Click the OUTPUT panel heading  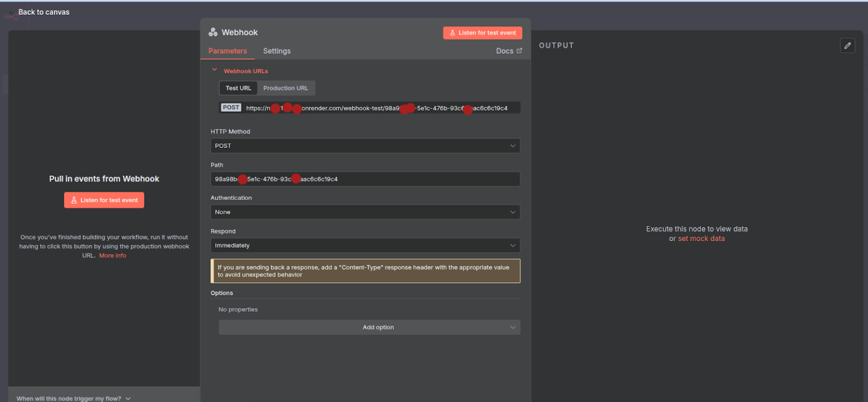[557, 45]
